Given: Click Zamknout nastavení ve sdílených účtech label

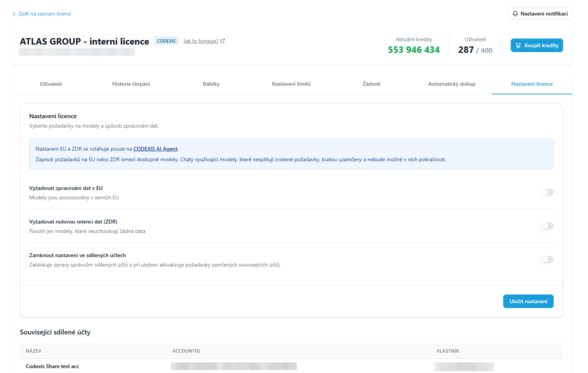Looking at the screenshot, I should click(77, 255).
